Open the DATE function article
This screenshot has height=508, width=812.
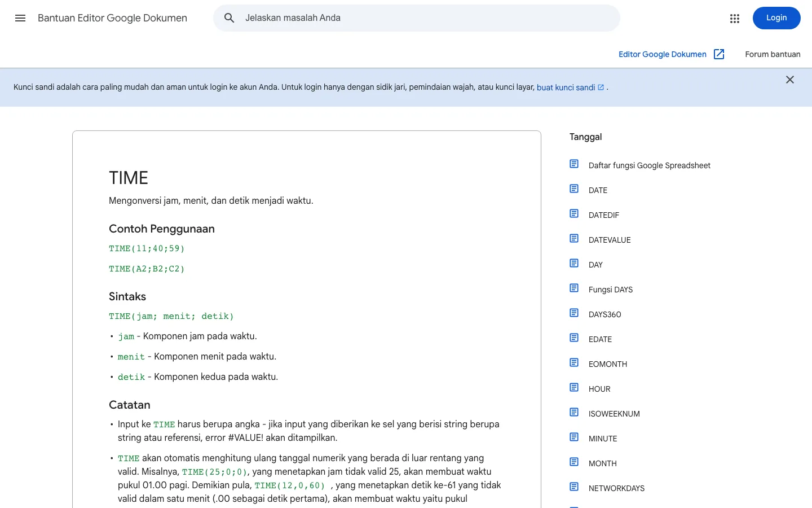[598, 190]
